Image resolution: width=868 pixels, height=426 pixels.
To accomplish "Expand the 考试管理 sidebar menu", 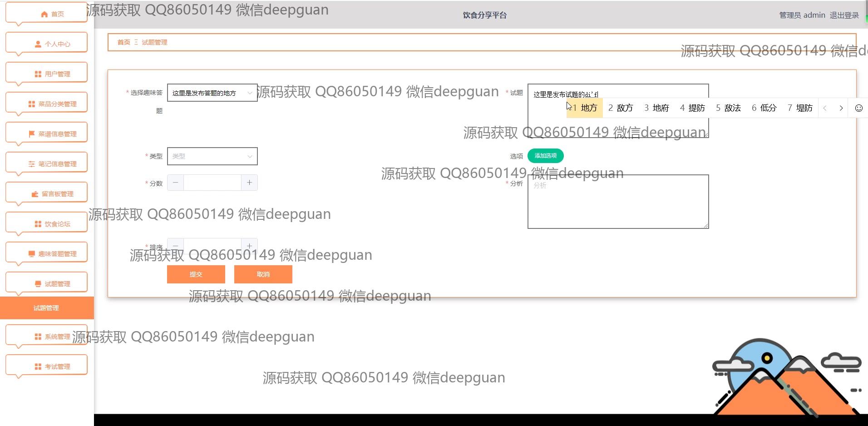I will coord(46,367).
